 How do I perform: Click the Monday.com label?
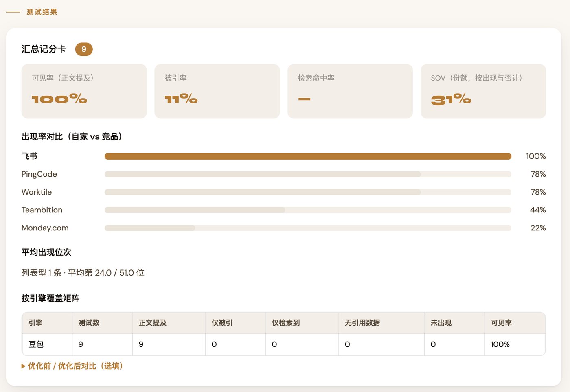click(45, 228)
